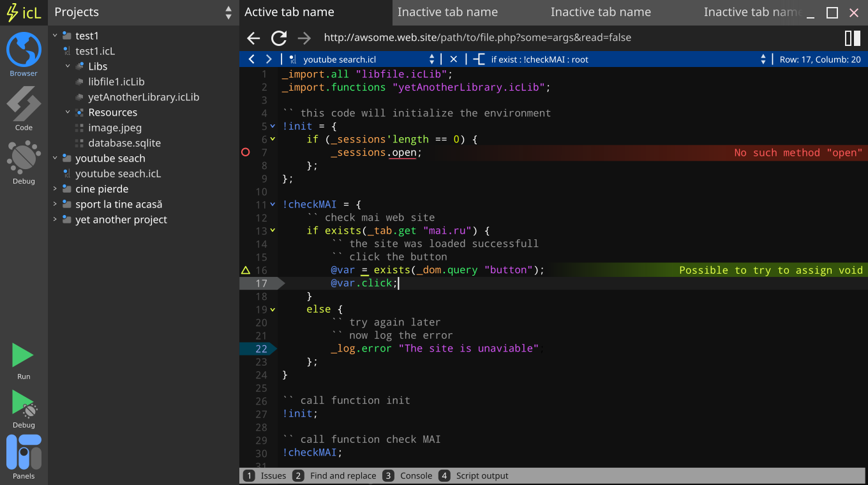The image size is (868, 485).
Task: Collapse the Resources folder
Action: pos(68,112)
